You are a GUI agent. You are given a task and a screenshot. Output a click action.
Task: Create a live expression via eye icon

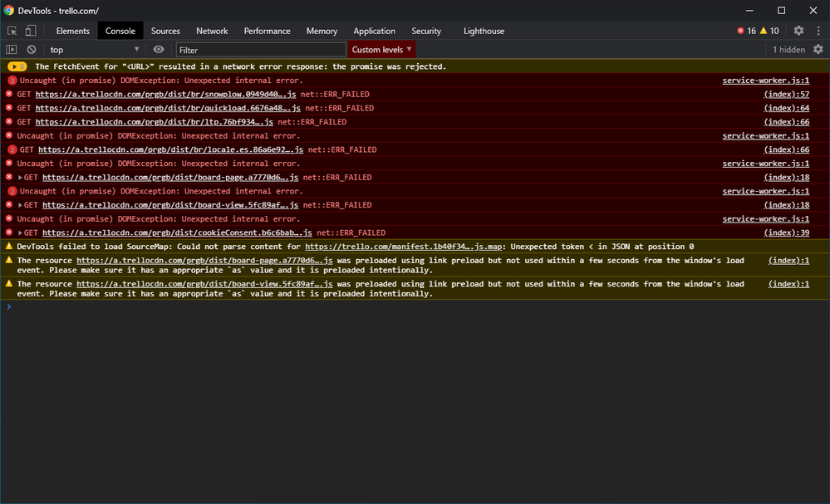[158, 49]
